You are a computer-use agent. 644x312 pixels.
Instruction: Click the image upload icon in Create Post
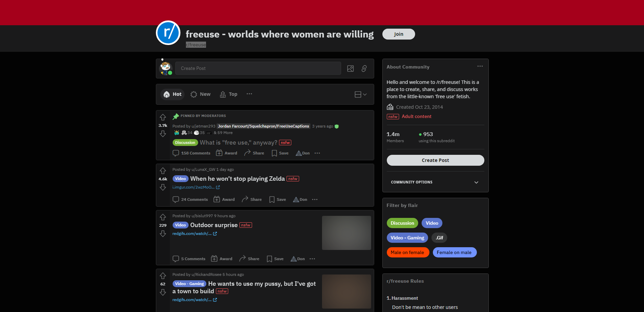coord(350,69)
